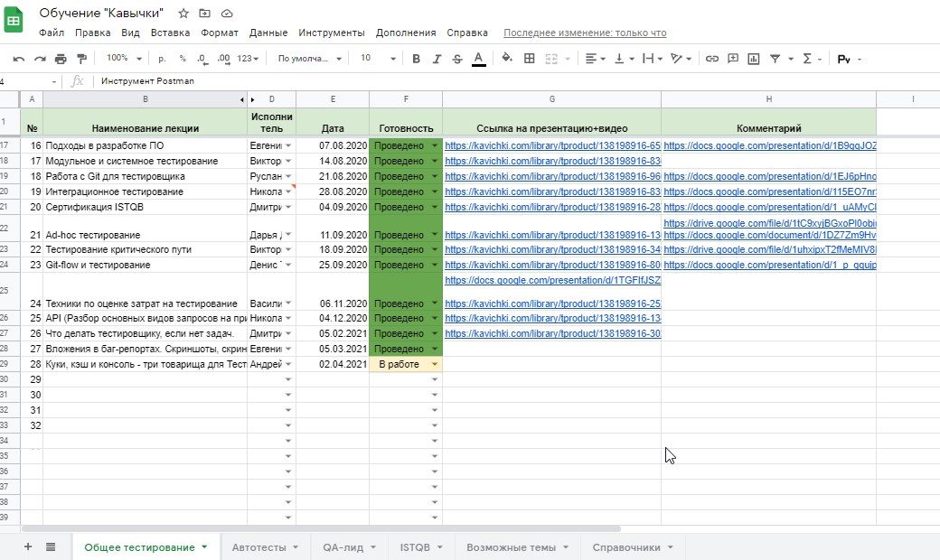
Task: Decrease the decimal places
Action: coord(202,59)
